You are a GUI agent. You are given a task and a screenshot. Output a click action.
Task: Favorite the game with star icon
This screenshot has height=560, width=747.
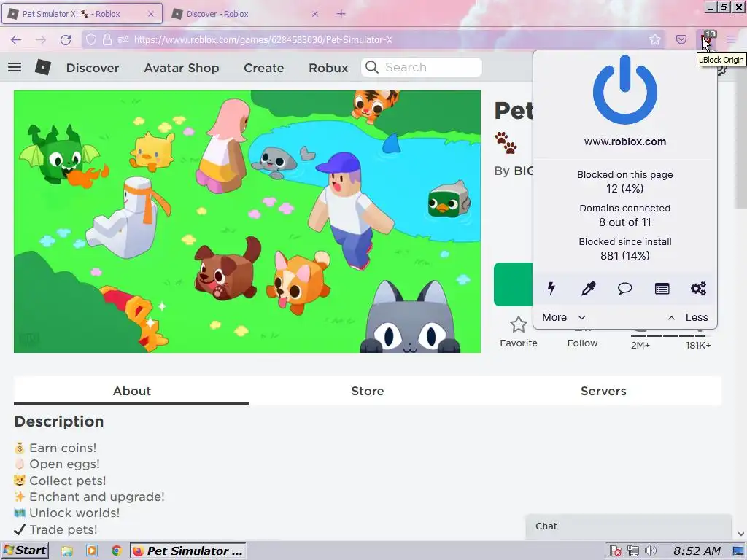tap(519, 332)
